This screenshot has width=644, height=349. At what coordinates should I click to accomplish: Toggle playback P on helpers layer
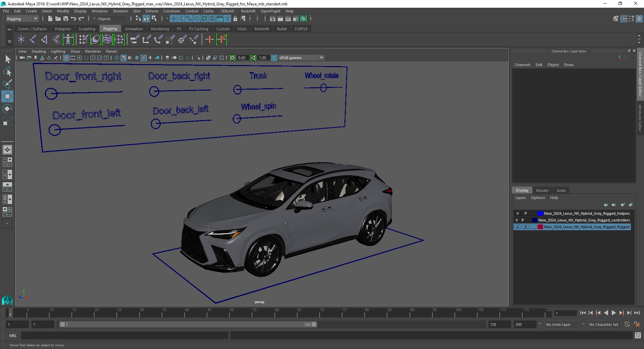tap(526, 213)
